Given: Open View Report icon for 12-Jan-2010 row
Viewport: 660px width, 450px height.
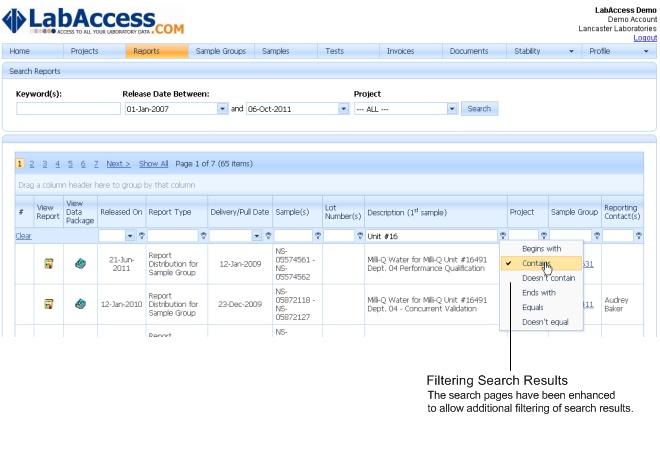Looking at the screenshot, I should click(x=47, y=304).
